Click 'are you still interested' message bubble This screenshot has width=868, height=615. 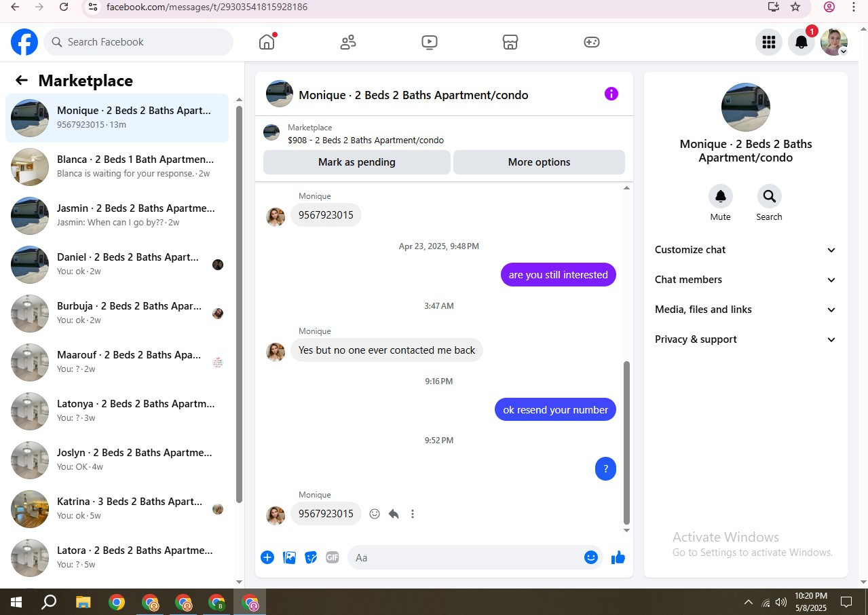coord(559,275)
